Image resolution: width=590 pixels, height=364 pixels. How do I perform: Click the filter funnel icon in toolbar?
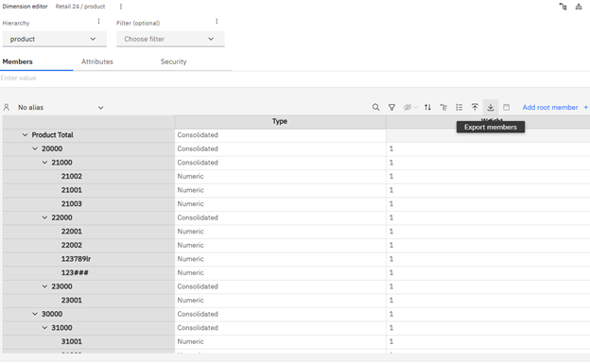(391, 107)
